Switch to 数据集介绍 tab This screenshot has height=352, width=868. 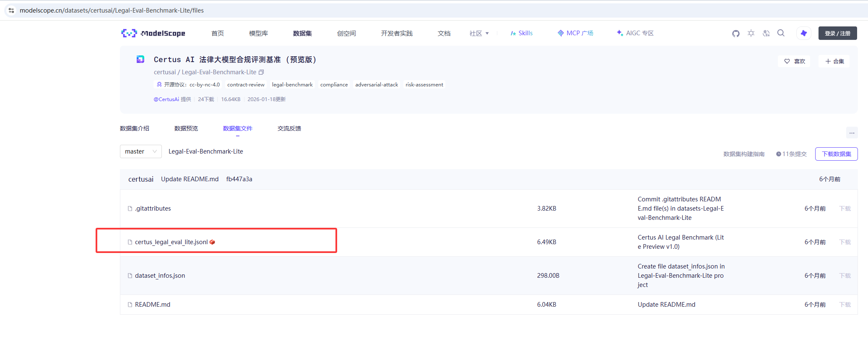135,128
